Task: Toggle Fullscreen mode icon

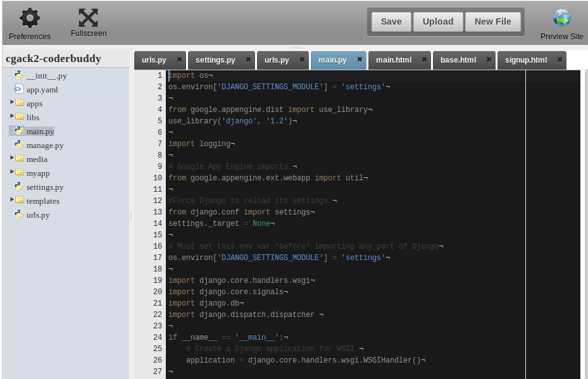Action: pos(89,18)
